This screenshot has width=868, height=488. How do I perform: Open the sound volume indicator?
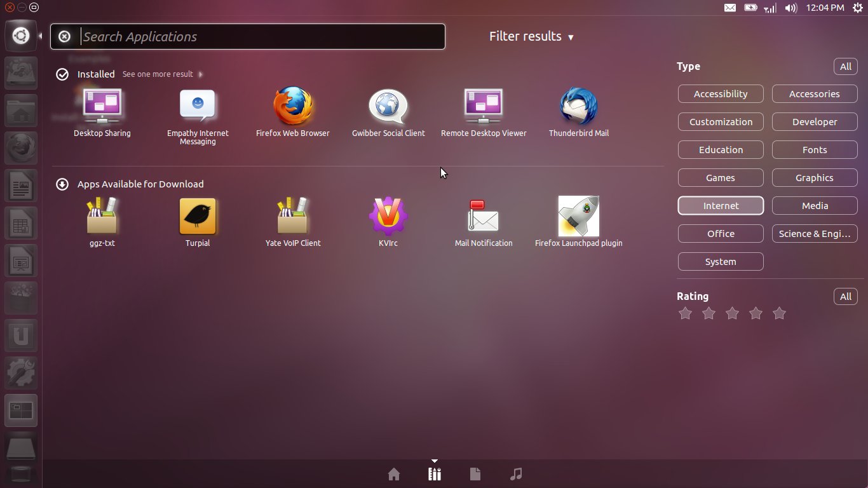(790, 8)
